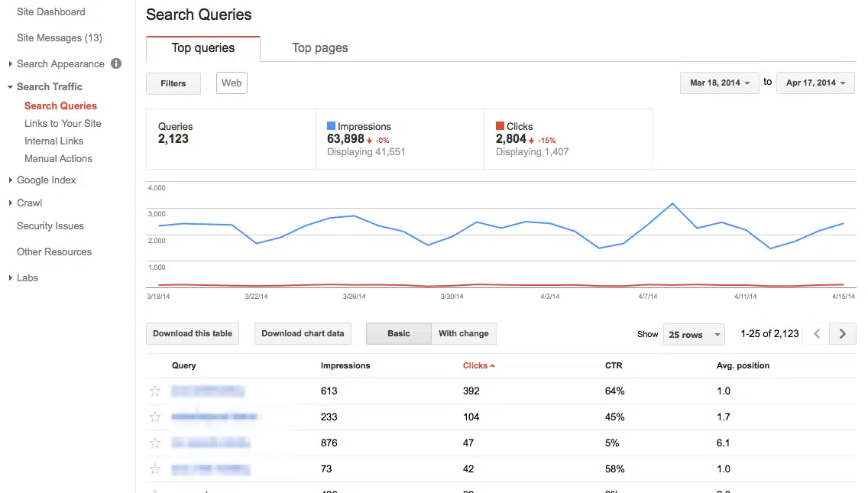Click the blue Impressions legend swatch

[331, 126]
